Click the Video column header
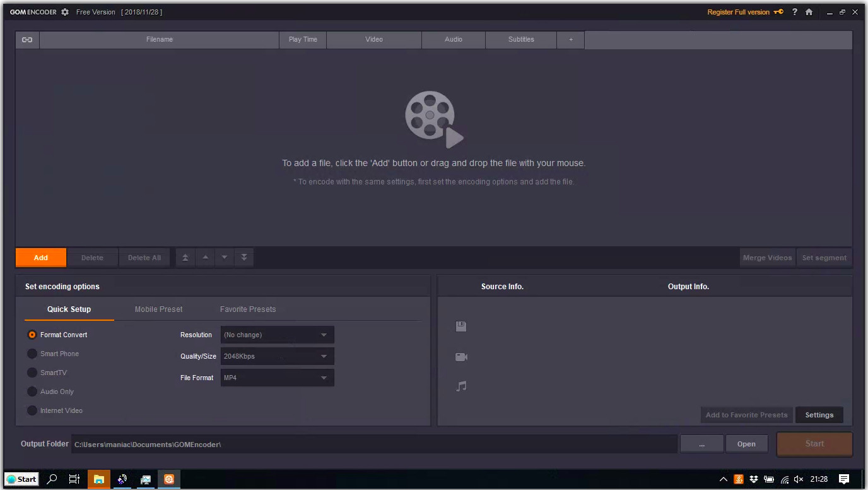Screen dimensions: 868x490 coord(374,39)
